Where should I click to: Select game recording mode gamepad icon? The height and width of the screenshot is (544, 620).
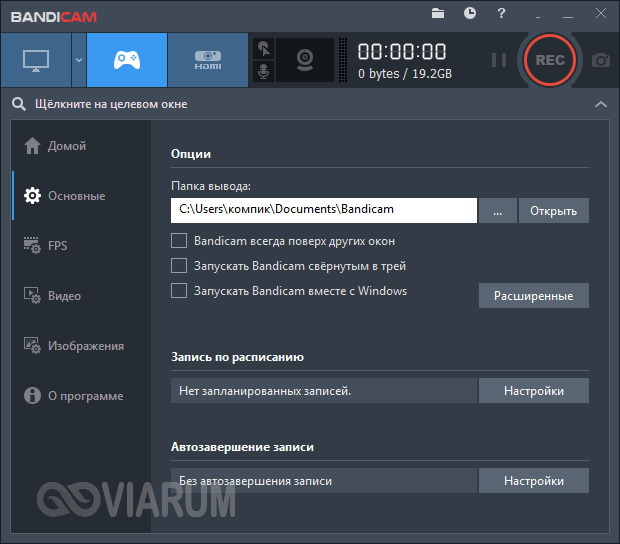tap(127, 60)
